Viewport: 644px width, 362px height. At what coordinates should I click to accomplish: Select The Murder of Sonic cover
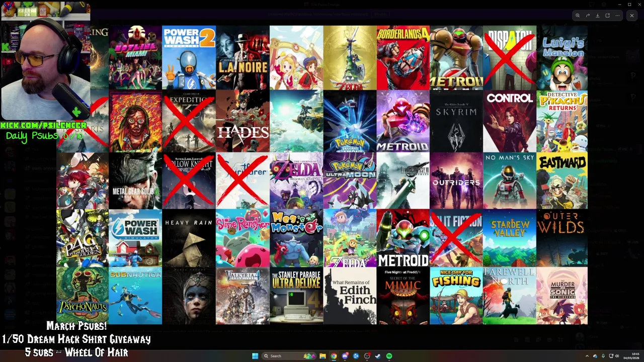[562, 296]
